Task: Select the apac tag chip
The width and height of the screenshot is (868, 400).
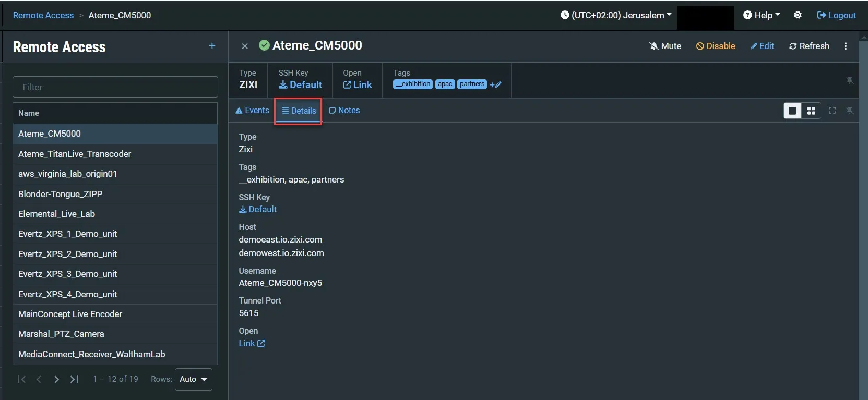Action: point(445,84)
